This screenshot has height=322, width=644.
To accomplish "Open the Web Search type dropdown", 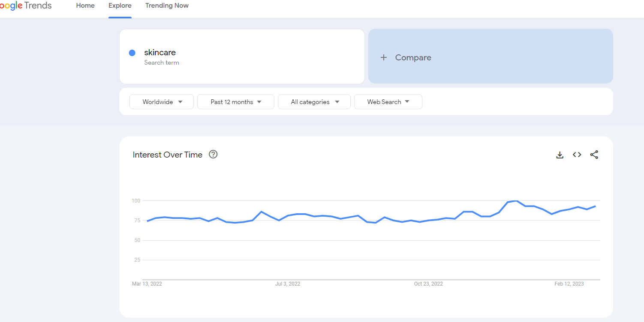I will point(388,102).
